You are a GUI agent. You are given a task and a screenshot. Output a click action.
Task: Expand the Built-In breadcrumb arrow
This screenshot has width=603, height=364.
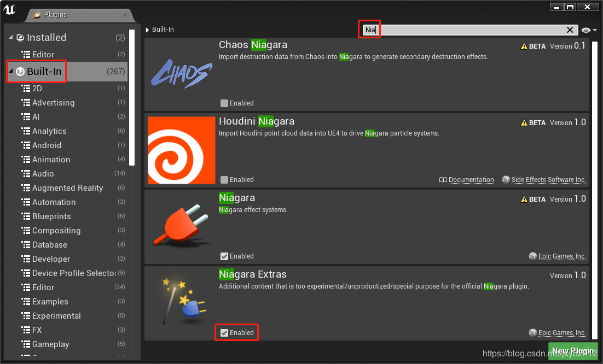pos(147,30)
